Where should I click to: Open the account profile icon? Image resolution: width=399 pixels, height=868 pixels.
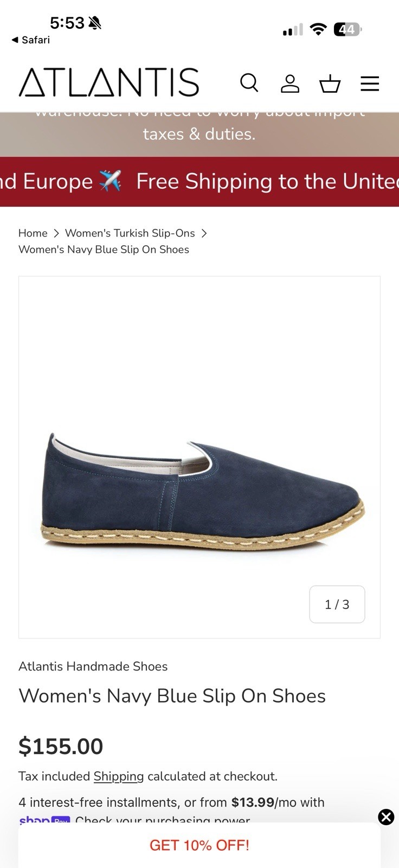click(x=290, y=83)
